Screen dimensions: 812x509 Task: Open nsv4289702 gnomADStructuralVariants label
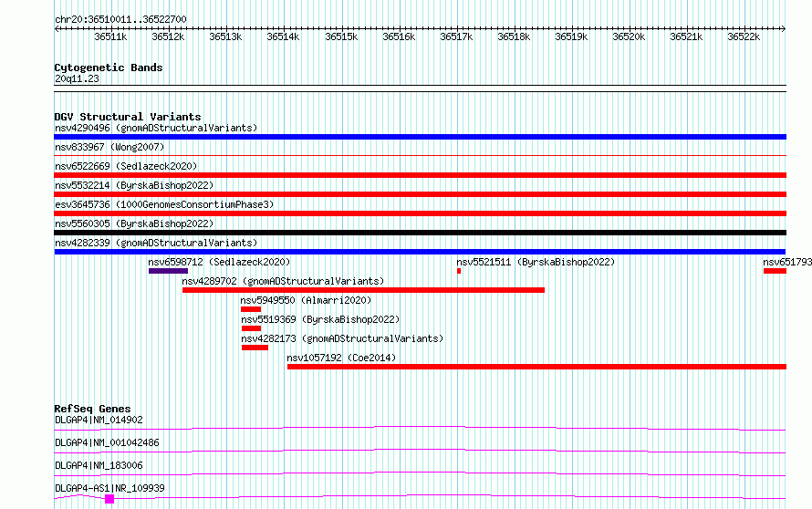tap(283, 281)
